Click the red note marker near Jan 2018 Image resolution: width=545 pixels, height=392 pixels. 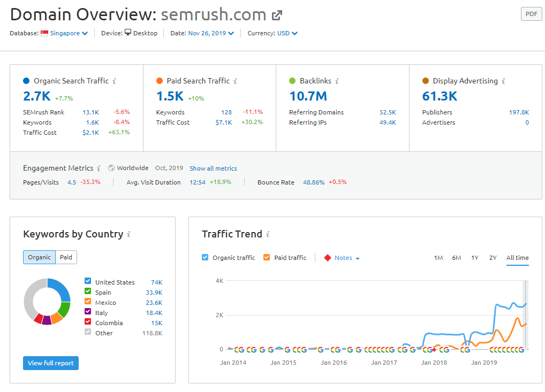(435, 350)
